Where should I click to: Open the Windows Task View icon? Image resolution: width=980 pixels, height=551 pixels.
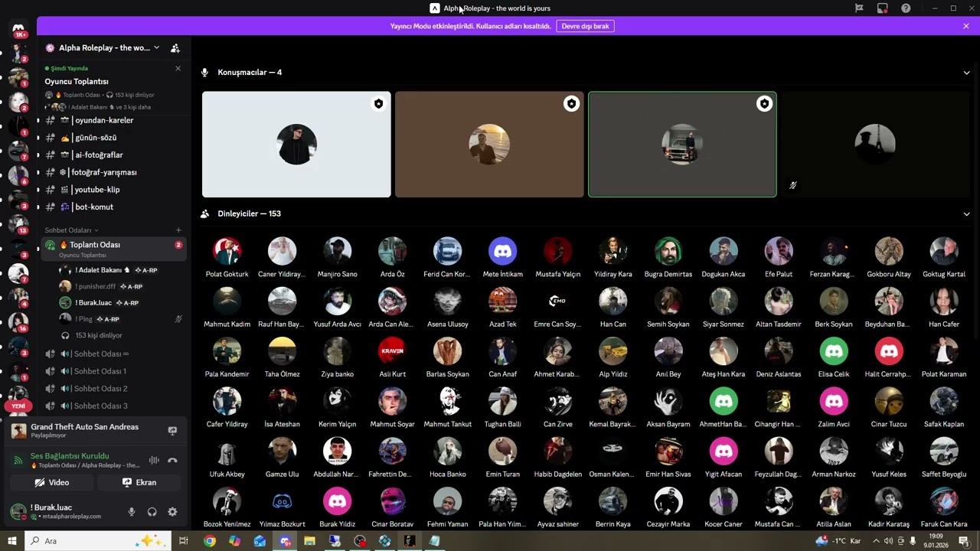tap(184, 541)
